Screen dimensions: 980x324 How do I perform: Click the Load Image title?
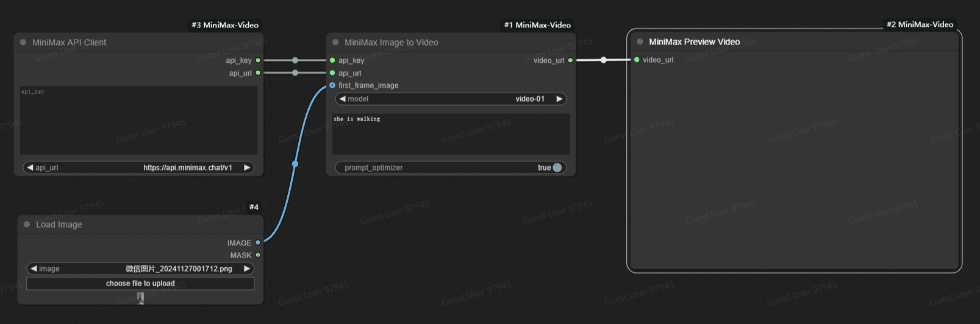(x=59, y=224)
